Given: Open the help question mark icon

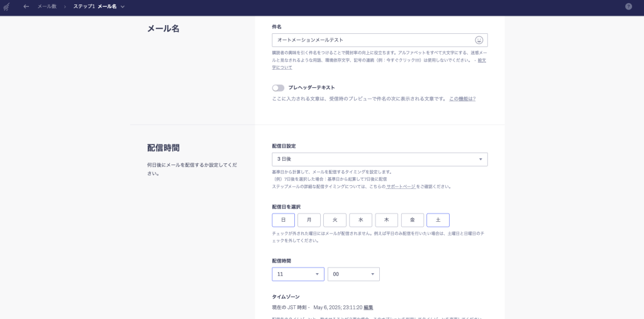Looking at the screenshot, I should pos(628,6).
